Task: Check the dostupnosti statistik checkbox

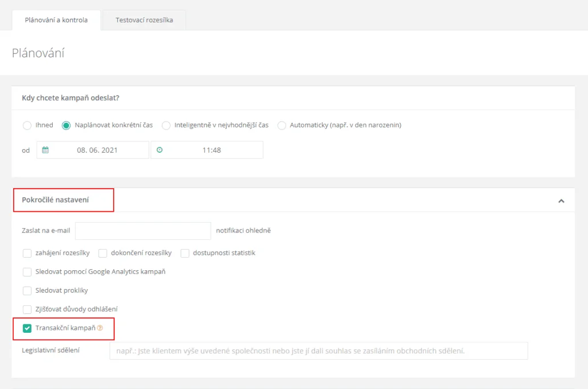Action: click(x=184, y=254)
